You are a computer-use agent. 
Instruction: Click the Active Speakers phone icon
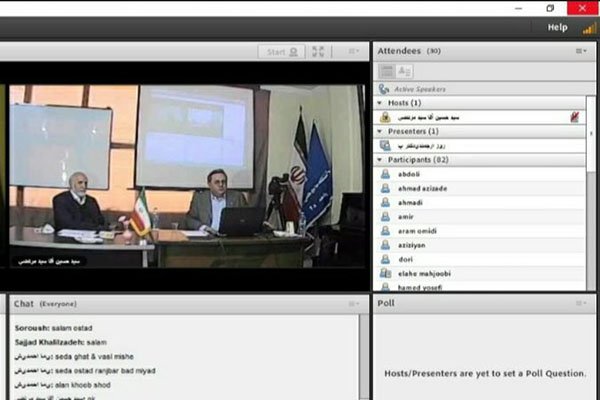click(x=383, y=89)
